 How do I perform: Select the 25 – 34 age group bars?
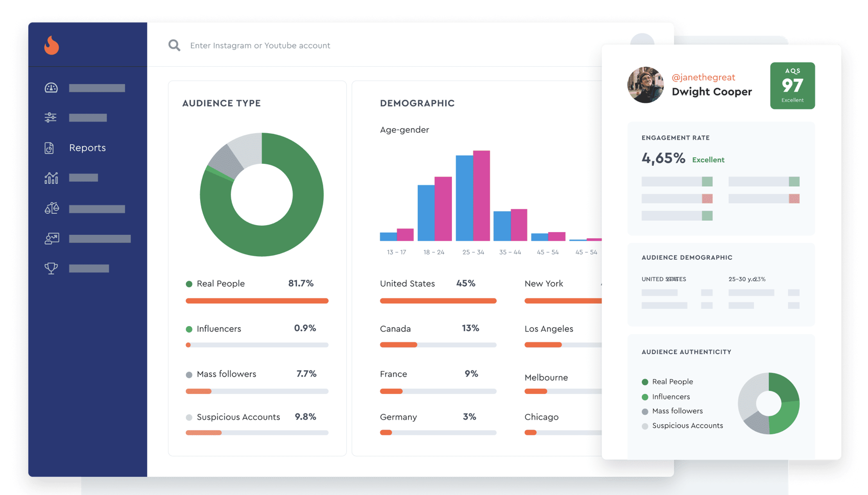click(x=473, y=196)
